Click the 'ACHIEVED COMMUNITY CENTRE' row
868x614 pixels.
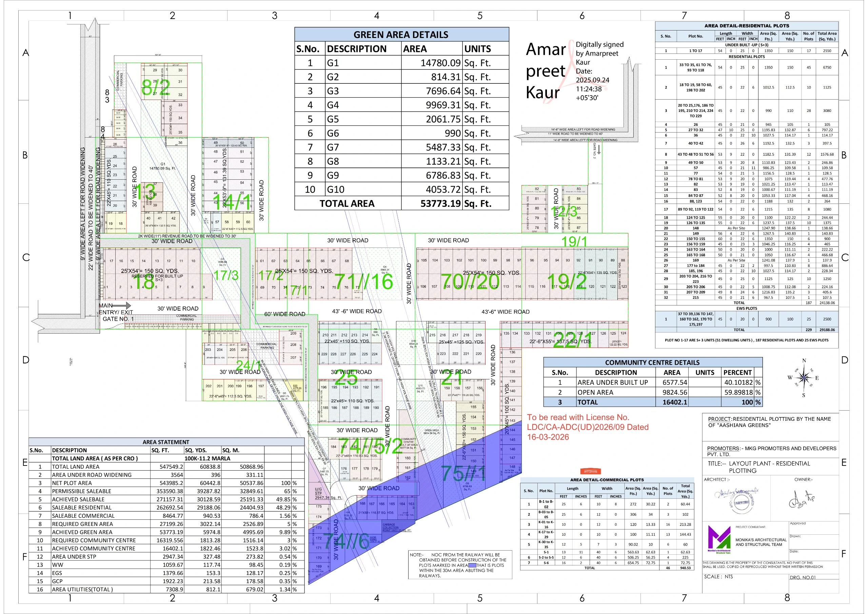click(166, 549)
